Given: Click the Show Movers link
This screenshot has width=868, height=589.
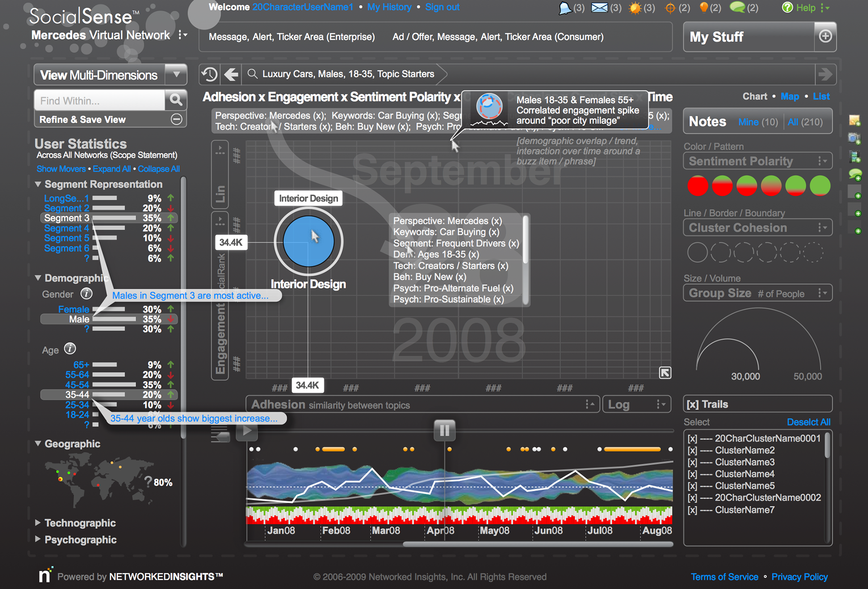Looking at the screenshot, I should pos(61,169).
